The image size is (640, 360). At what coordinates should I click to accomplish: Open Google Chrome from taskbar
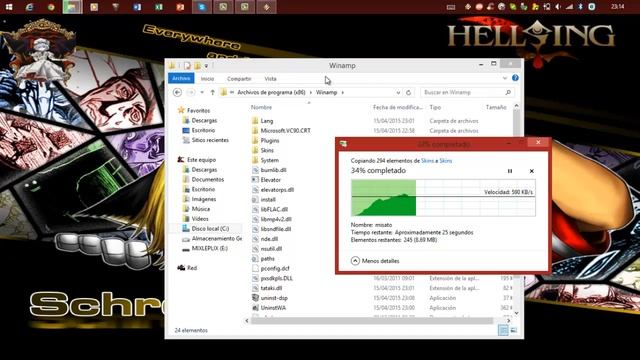point(51,7)
